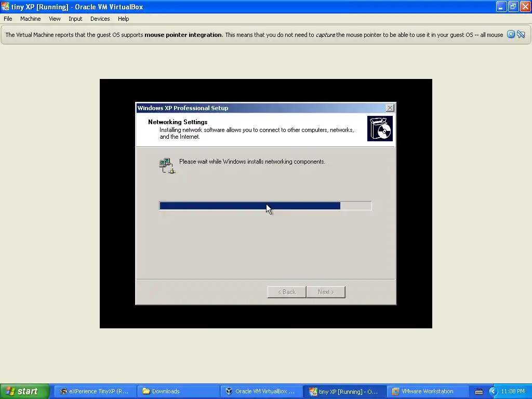The image size is (532, 399).
Task: Click the networking install progress bar
Action: tap(265, 206)
